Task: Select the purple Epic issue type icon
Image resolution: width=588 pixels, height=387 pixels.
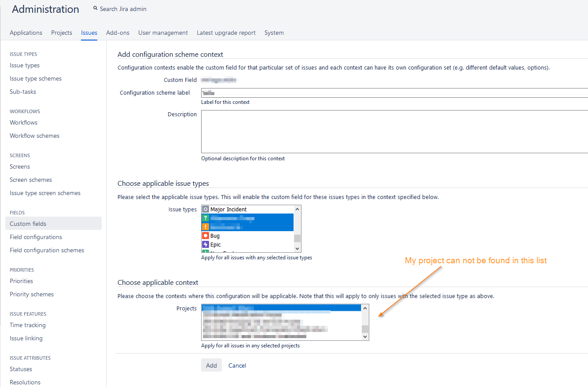Action: click(205, 244)
